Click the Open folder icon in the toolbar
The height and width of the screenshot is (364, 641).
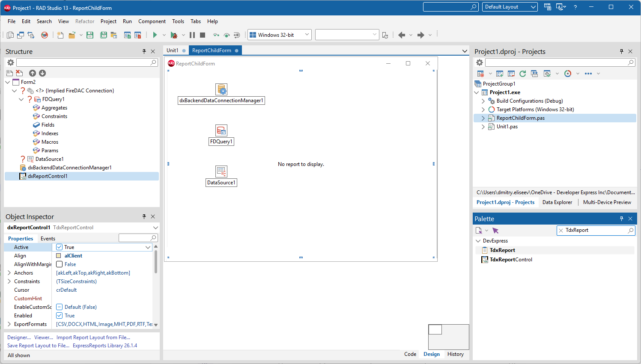(72, 35)
